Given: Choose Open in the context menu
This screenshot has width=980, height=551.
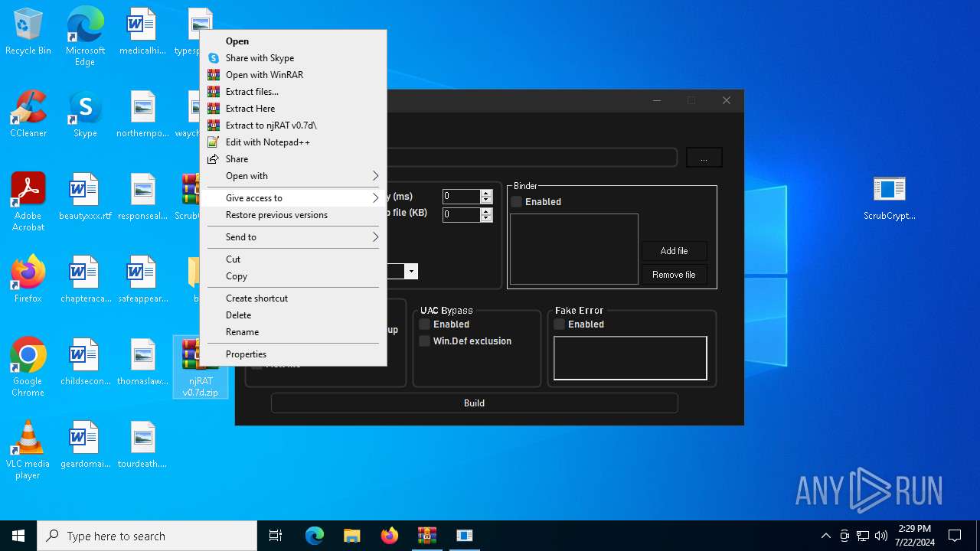Looking at the screenshot, I should click(x=293, y=41).
